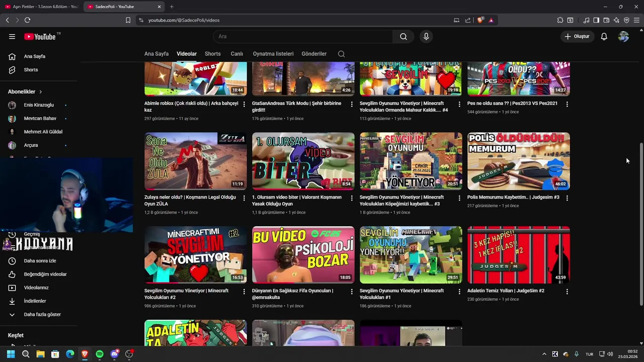Open Brave Shields lion icon

480,20
